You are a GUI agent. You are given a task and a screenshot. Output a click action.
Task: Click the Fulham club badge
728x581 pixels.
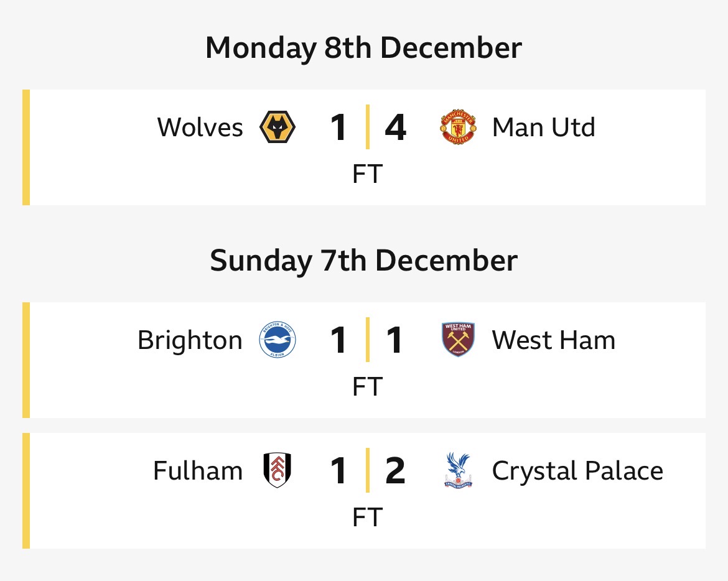coord(278,470)
